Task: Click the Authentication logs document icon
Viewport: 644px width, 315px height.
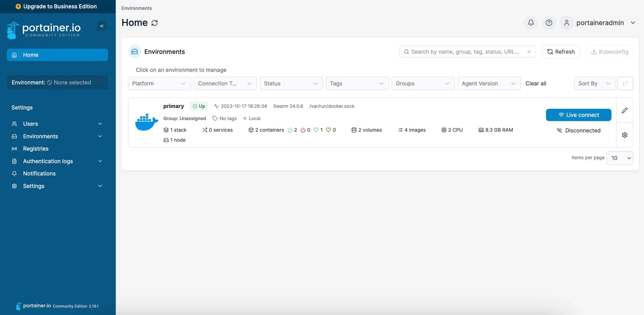Action: click(x=14, y=161)
